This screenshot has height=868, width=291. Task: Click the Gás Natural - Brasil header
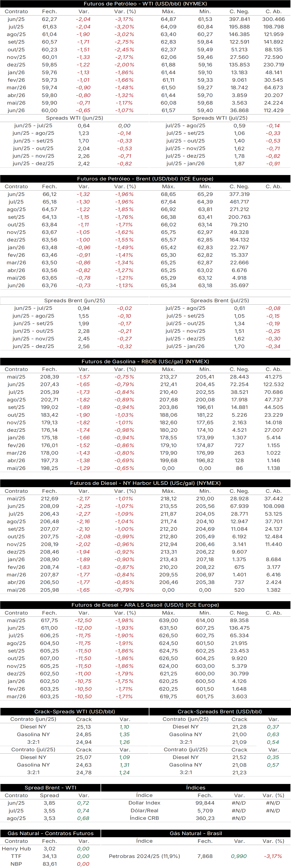(196, 833)
